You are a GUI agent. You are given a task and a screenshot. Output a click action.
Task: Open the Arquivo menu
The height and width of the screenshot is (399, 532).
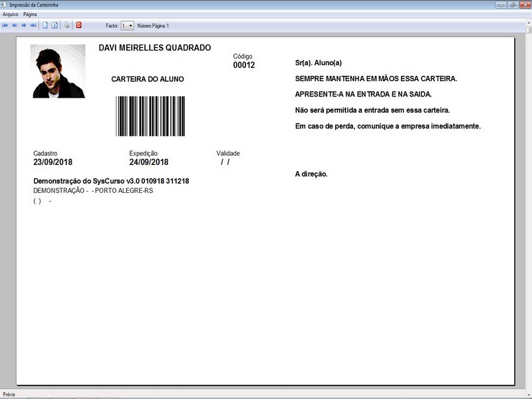(10, 14)
